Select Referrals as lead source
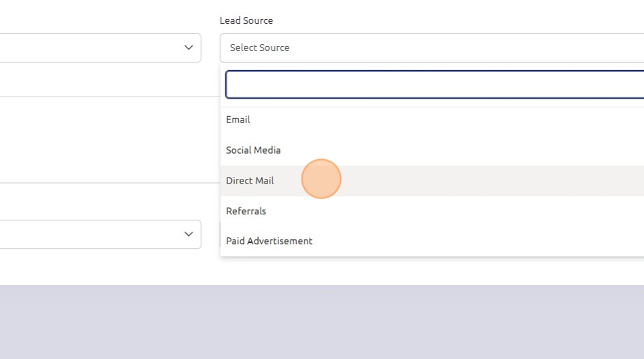Viewport: 644px width, 359px height. tap(246, 211)
